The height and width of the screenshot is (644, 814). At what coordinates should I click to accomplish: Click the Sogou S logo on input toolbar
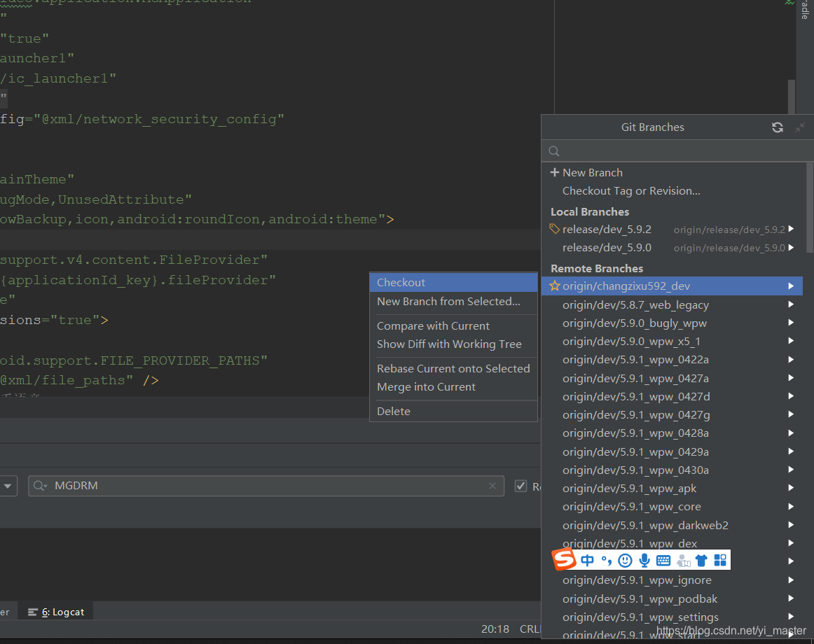(x=564, y=559)
